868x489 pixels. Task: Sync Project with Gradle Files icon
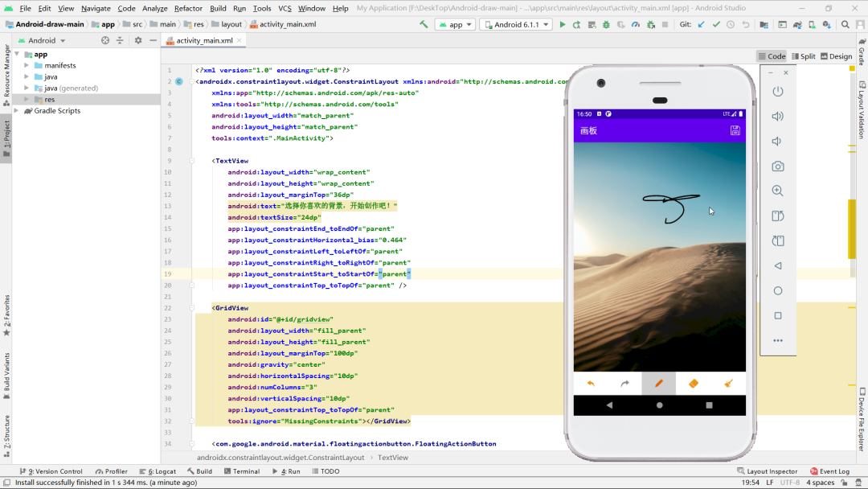tap(797, 24)
